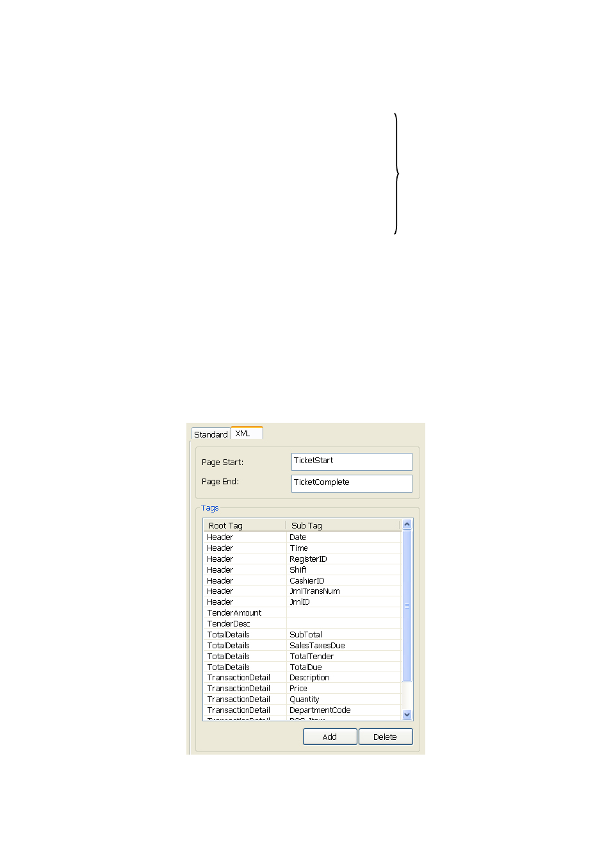The image size is (611, 868).
Task: Select the Header Date row
Action: tap(302, 537)
